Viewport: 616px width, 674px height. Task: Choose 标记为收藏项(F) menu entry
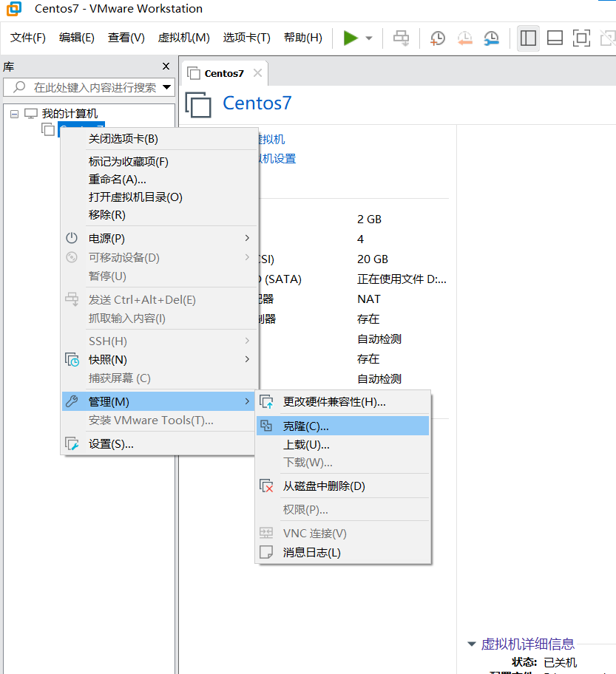coord(160,162)
